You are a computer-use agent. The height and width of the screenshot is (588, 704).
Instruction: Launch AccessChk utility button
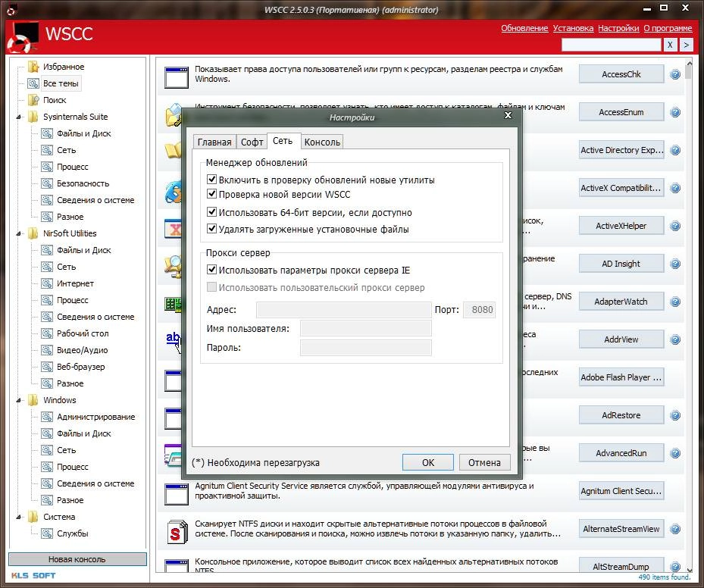(x=621, y=74)
